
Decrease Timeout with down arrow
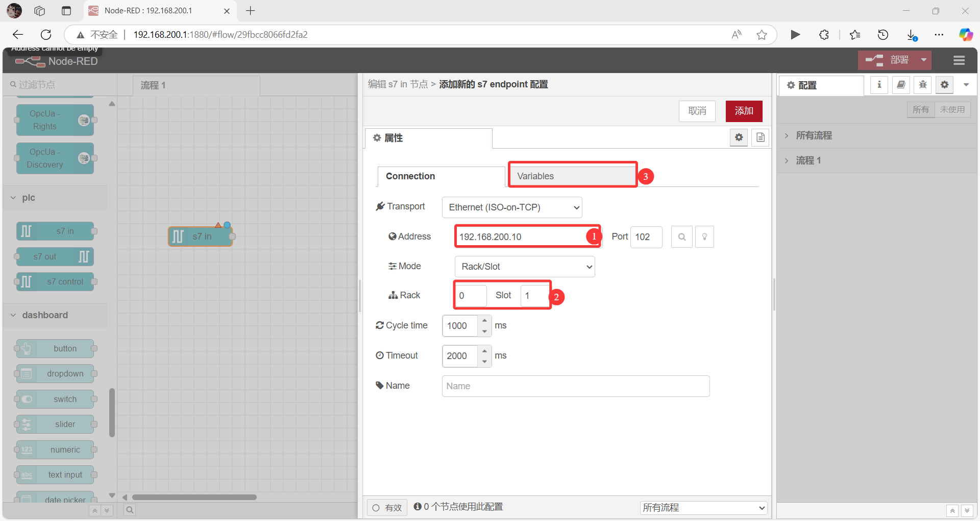click(x=484, y=361)
